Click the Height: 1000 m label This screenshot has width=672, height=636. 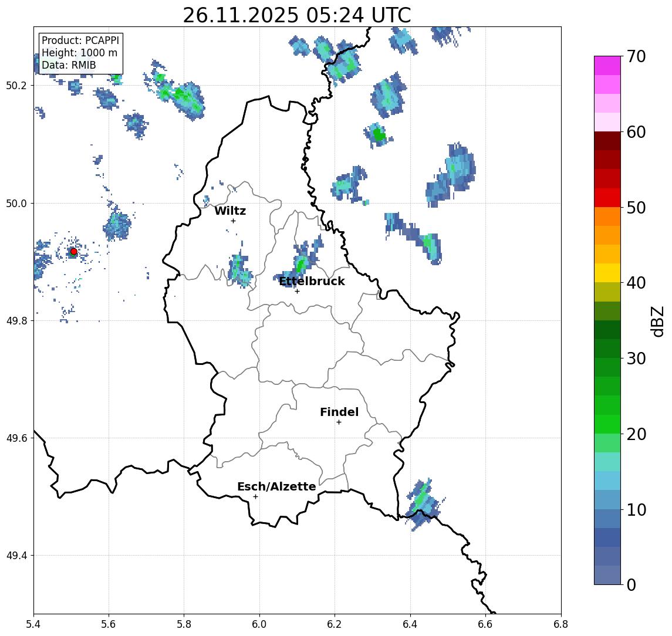click(x=79, y=53)
